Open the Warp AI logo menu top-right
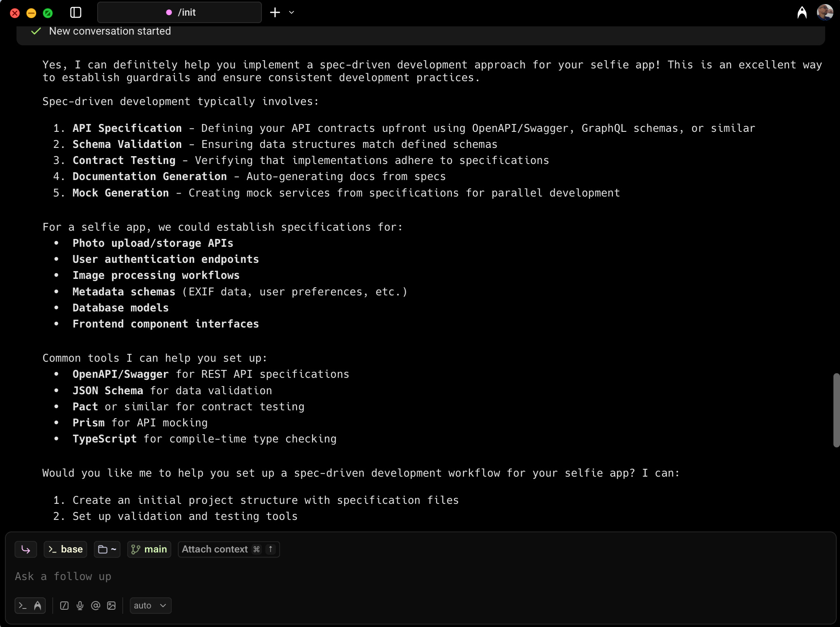This screenshot has width=840, height=627. point(802,12)
